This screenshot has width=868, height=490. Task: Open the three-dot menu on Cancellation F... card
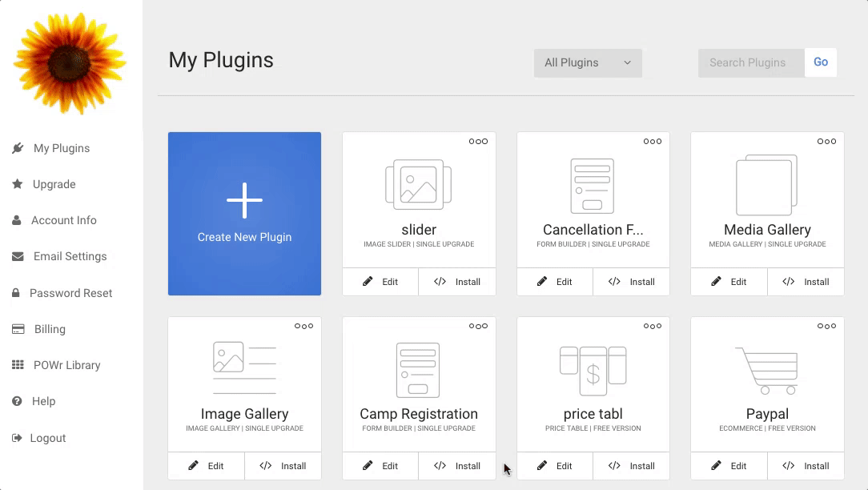point(653,141)
